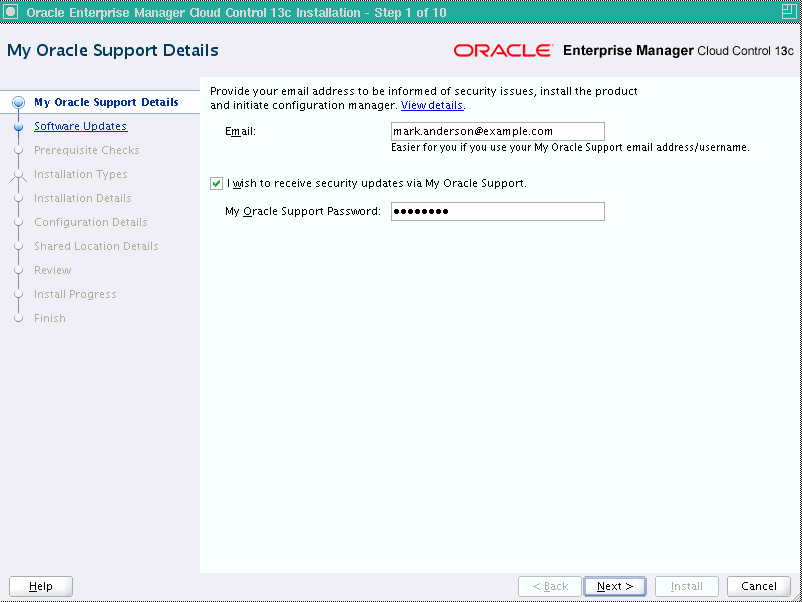The height and width of the screenshot is (602, 802).
Task: Click the Help button
Action: (x=41, y=586)
